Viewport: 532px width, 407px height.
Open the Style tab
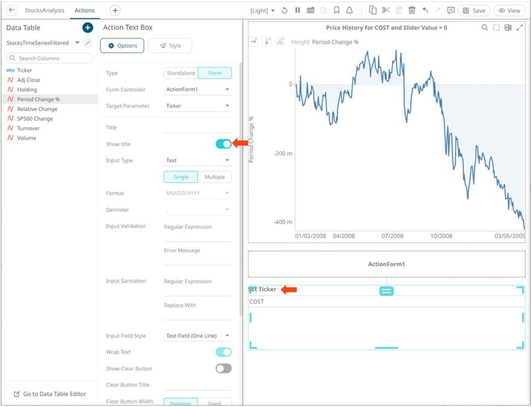[170, 45]
